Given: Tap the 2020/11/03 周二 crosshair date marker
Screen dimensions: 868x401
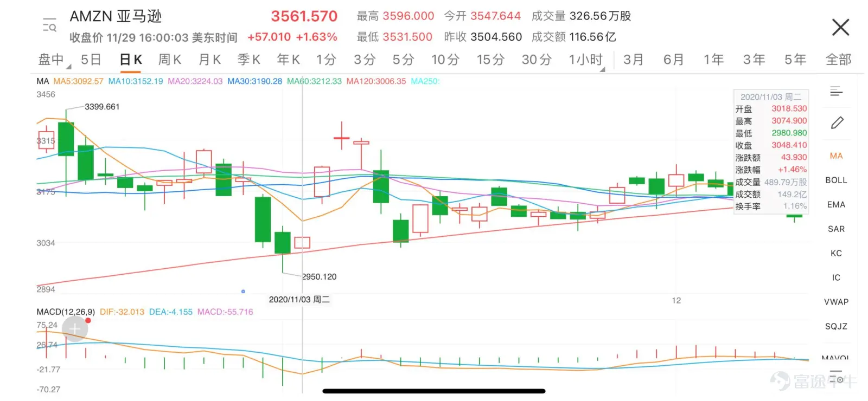Looking at the screenshot, I should point(299,300).
